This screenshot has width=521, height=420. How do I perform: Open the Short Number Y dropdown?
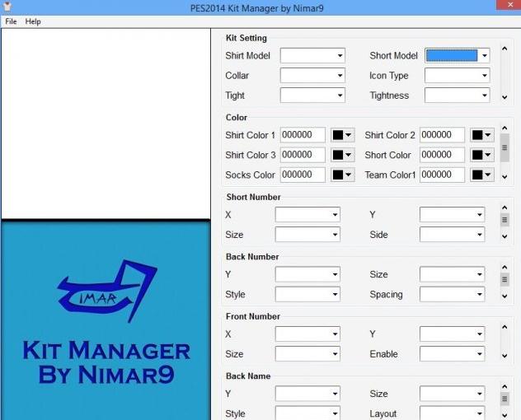(452, 215)
